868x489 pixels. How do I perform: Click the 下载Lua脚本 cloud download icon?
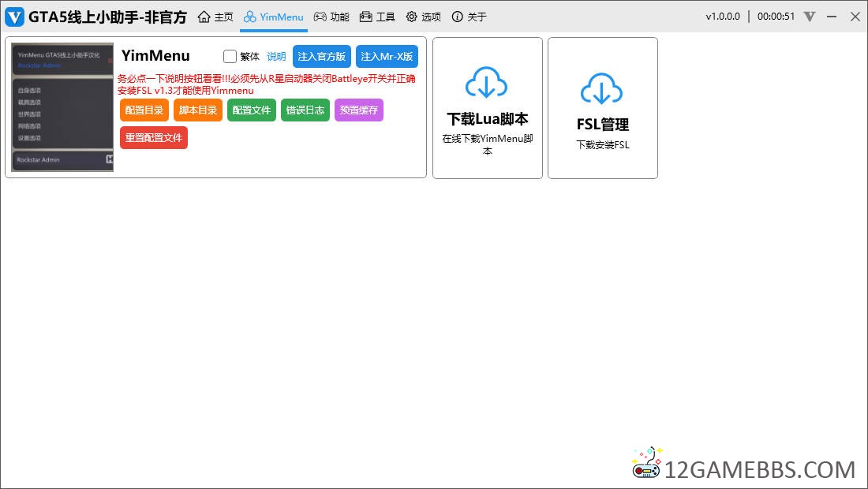coord(487,83)
